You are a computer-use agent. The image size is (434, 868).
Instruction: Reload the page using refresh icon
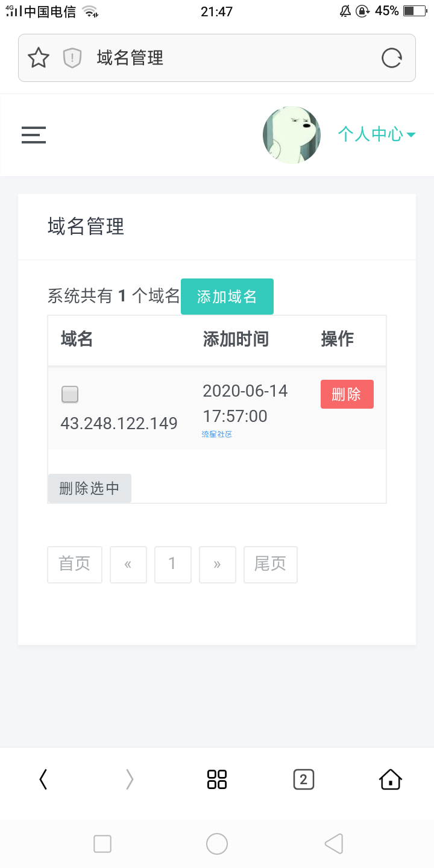tap(392, 58)
